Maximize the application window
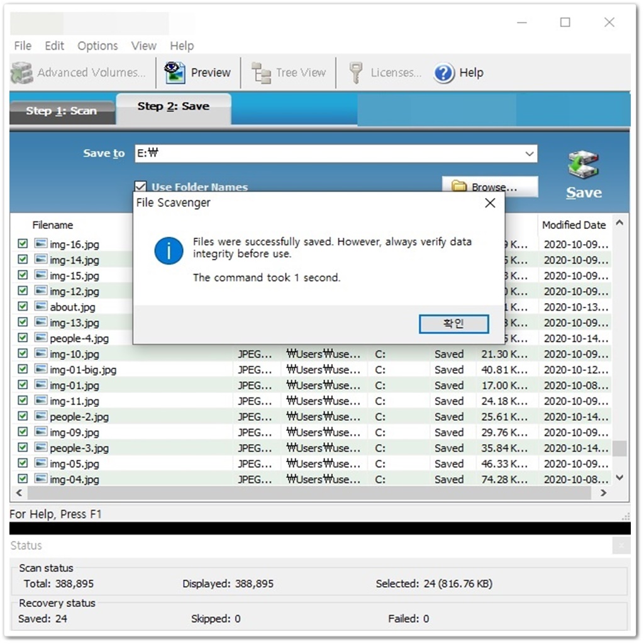The width and height of the screenshot is (644, 644). (565, 22)
